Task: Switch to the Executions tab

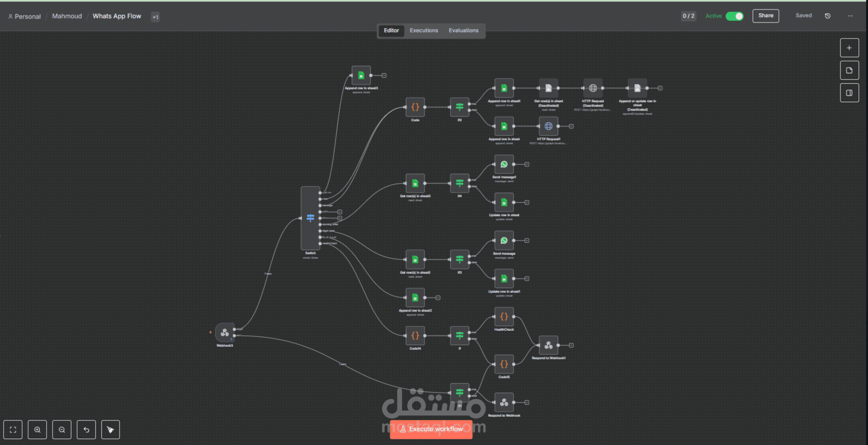Action: (423, 30)
